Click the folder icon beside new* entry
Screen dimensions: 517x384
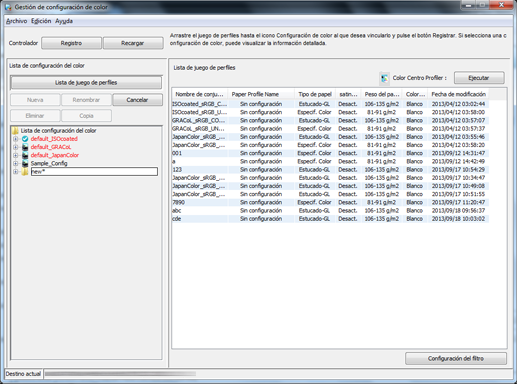(x=25, y=172)
